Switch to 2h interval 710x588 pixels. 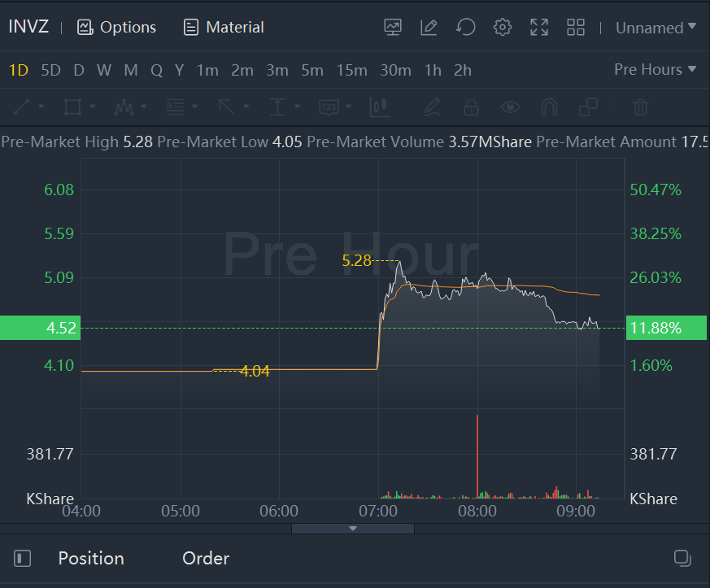click(463, 70)
